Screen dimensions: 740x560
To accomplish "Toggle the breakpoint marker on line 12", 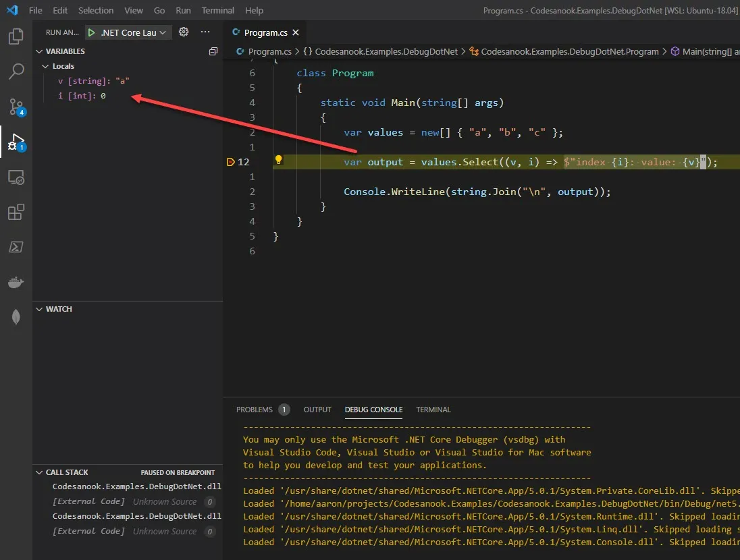I will click(x=230, y=162).
